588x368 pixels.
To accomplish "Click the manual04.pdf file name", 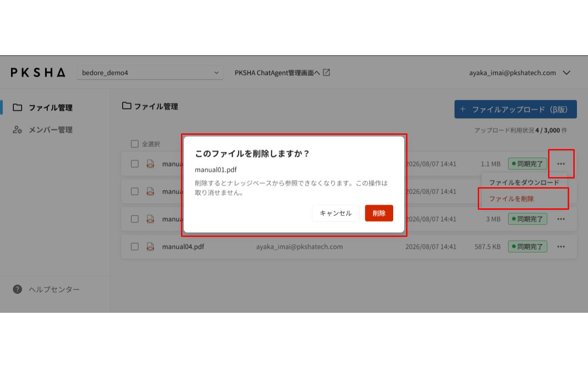I will [183, 247].
